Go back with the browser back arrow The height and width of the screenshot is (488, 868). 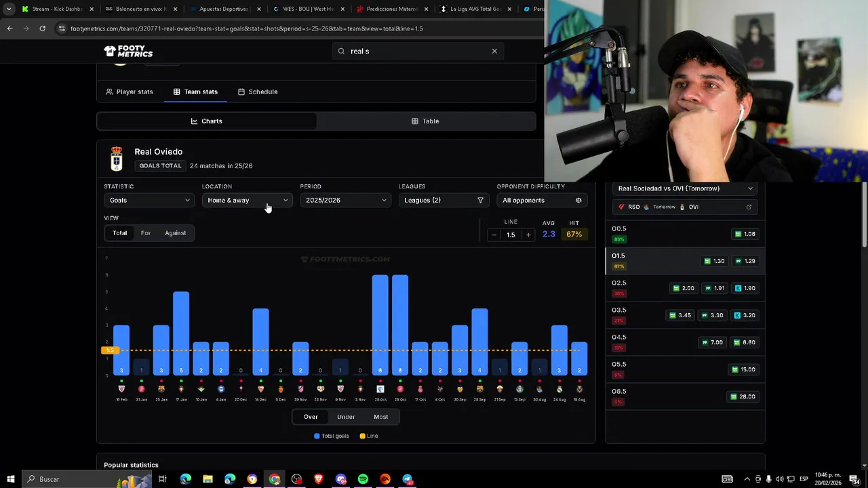[x=9, y=28]
